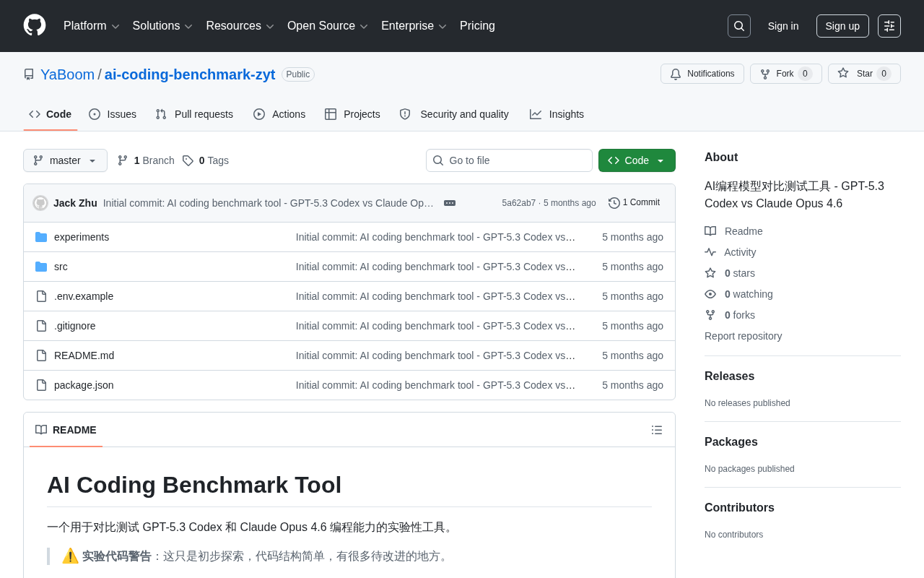
Task: Fork the repository using the Fork button
Action: [x=786, y=74]
